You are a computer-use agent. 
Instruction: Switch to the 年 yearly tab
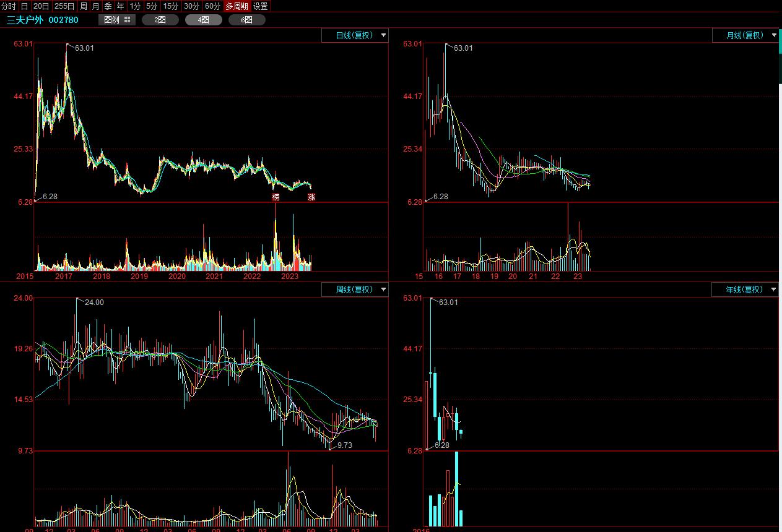click(121, 6)
